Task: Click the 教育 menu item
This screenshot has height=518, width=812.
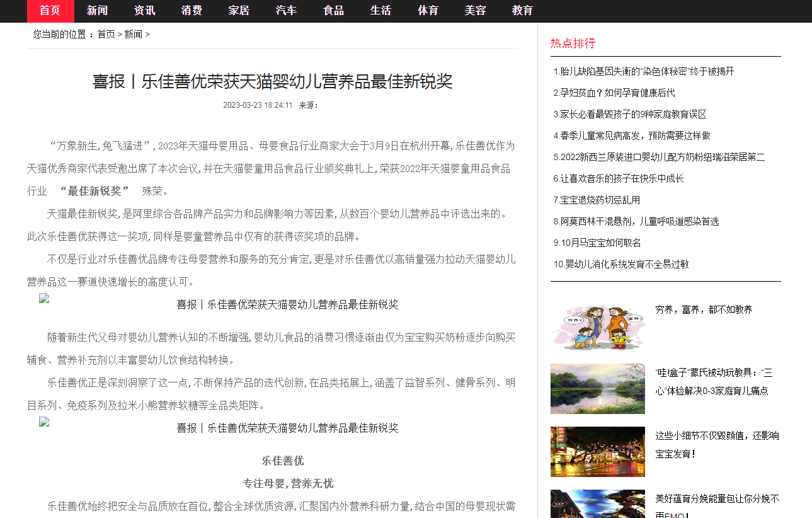Action: pos(523,11)
